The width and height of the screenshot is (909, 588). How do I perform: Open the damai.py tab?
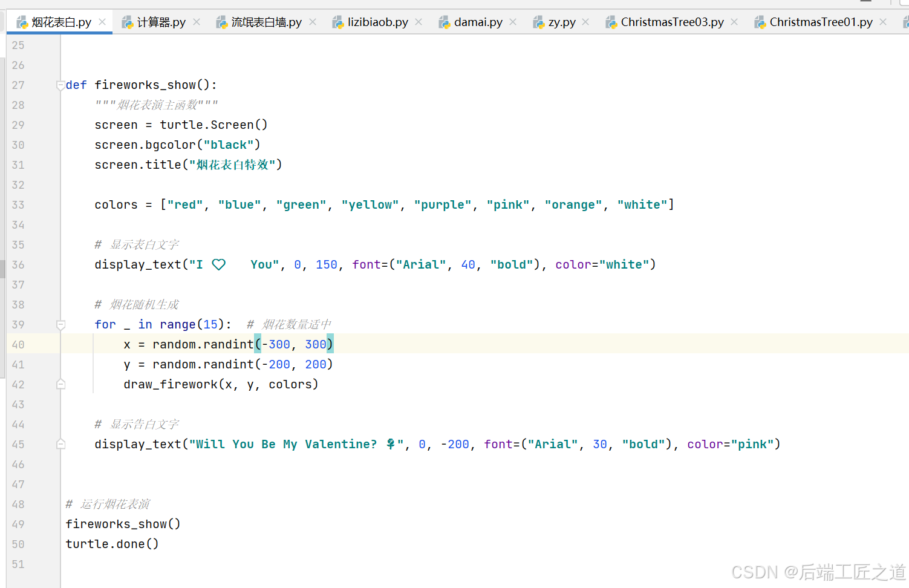(x=478, y=22)
